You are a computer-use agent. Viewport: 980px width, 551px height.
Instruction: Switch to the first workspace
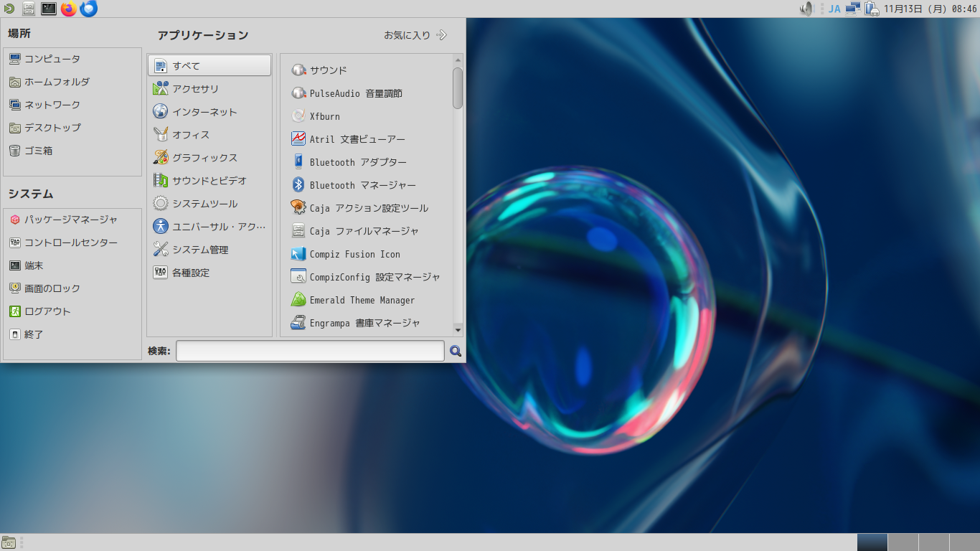(x=872, y=542)
